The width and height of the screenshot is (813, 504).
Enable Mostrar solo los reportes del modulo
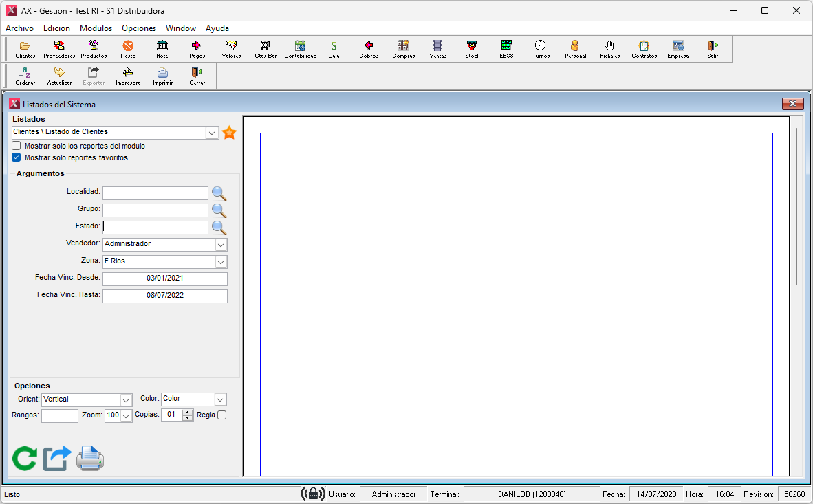[17, 146]
